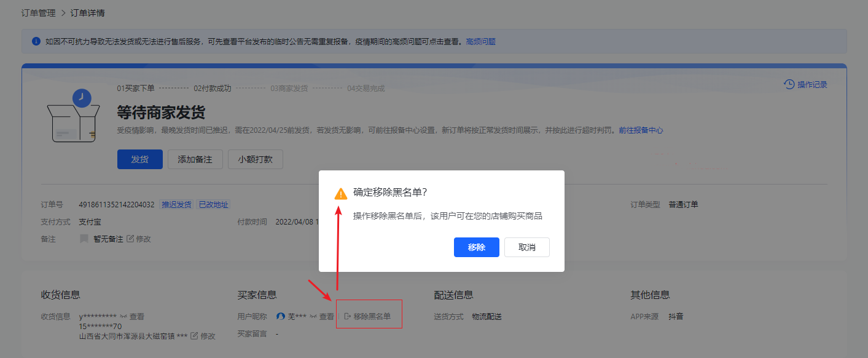
Task: Go to 前往报备中心 link
Action: (x=641, y=130)
